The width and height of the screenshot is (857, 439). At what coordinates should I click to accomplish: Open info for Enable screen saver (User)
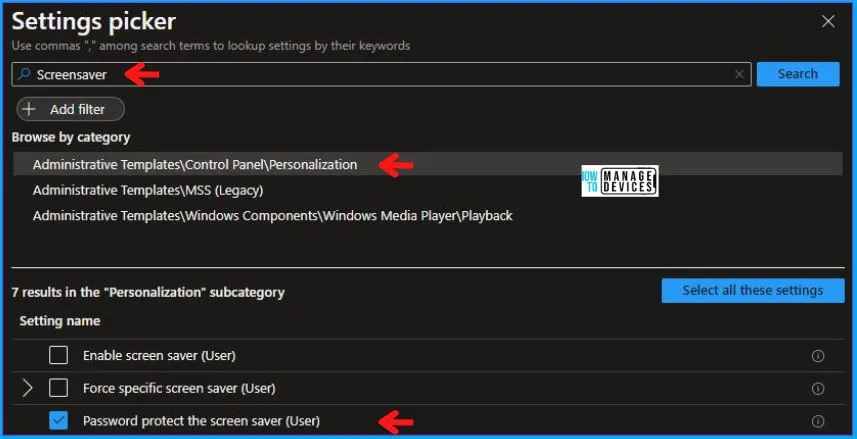click(x=818, y=356)
